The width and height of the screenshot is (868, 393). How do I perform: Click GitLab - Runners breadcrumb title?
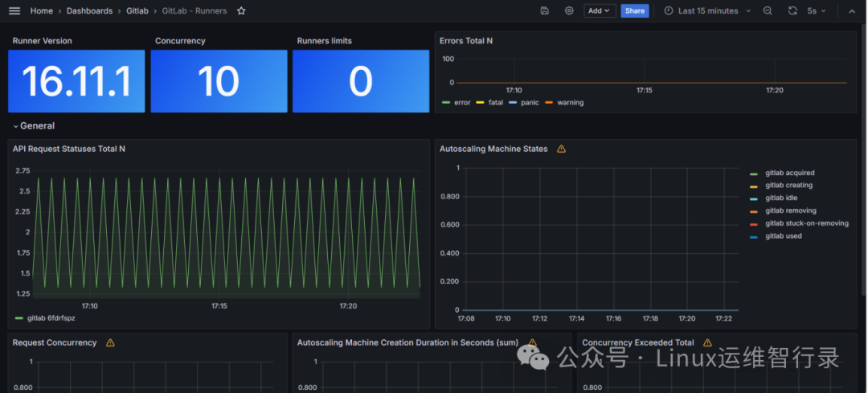coord(194,10)
